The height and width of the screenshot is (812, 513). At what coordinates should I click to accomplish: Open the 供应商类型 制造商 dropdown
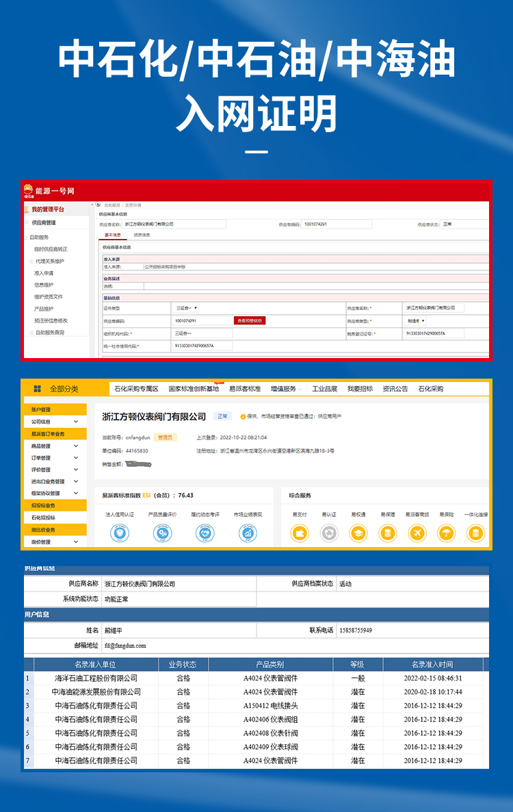point(417,321)
